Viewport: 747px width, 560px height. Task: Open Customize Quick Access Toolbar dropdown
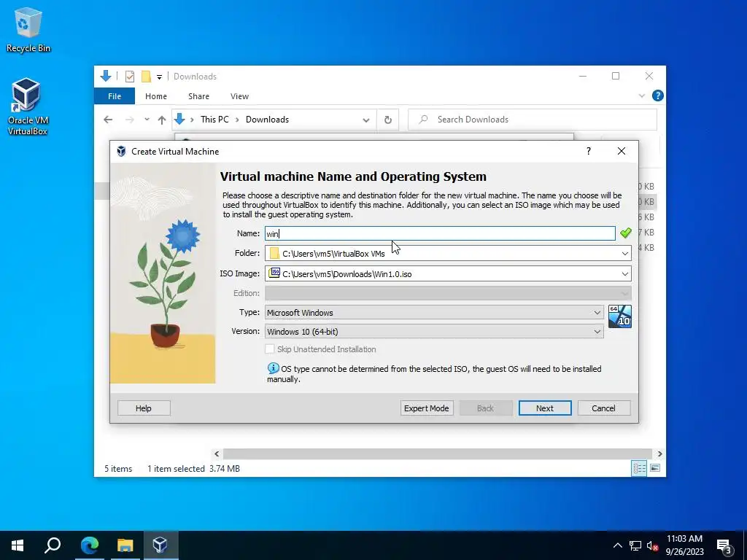(x=159, y=77)
